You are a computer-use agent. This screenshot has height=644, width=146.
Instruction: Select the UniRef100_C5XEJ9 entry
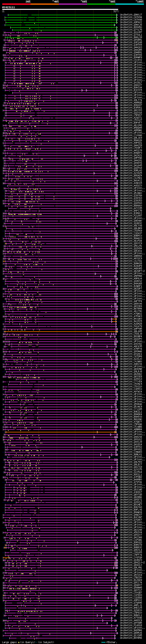coord(131,334)
